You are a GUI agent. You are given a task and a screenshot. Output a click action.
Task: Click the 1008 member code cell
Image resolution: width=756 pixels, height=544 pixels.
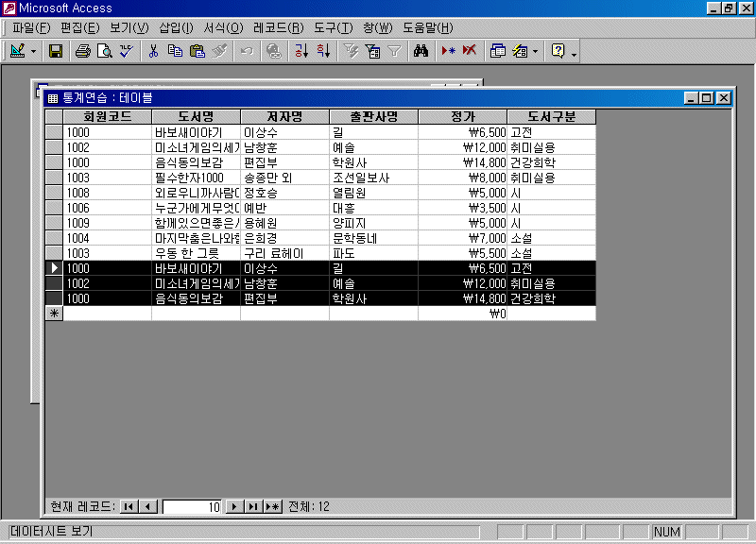(108, 193)
